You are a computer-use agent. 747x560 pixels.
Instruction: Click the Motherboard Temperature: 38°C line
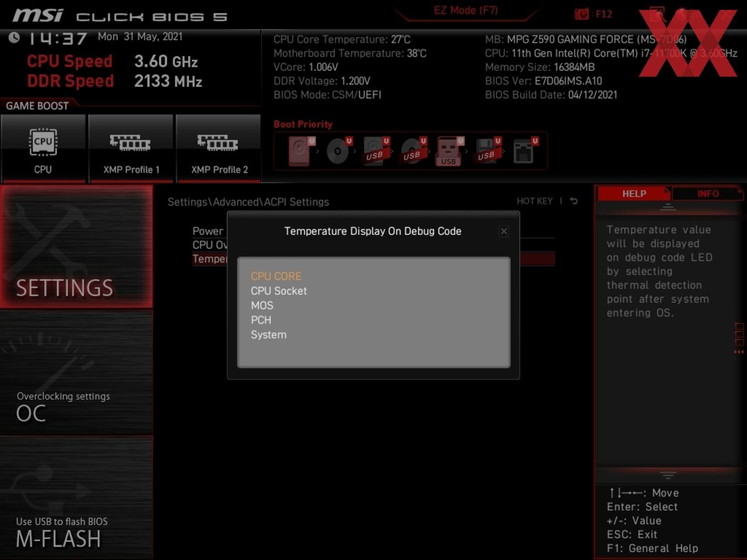click(350, 53)
